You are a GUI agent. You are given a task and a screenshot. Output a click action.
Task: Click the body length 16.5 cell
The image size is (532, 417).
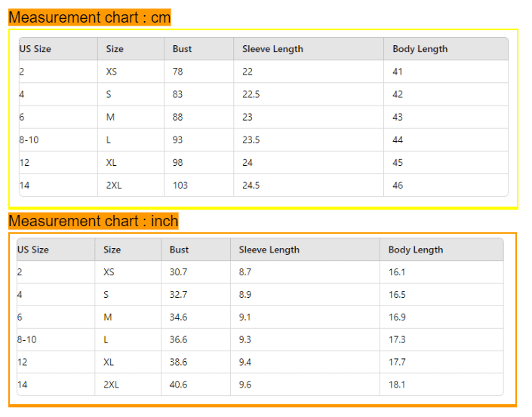click(x=397, y=295)
